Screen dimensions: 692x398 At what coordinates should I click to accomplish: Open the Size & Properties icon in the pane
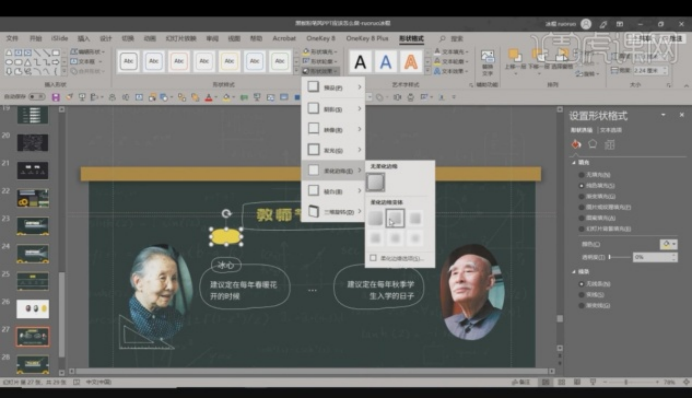click(609, 144)
